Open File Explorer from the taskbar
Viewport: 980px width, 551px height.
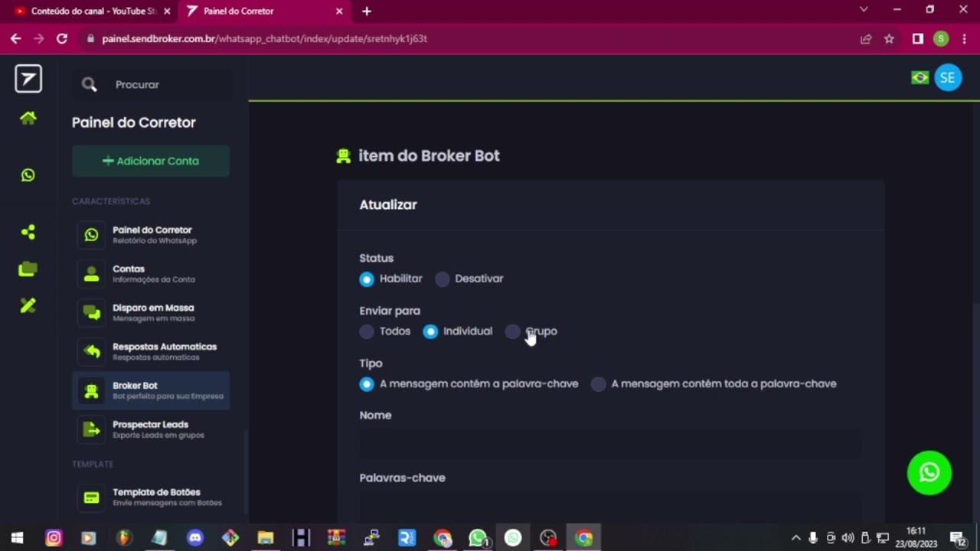pyautogui.click(x=266, y=538)
